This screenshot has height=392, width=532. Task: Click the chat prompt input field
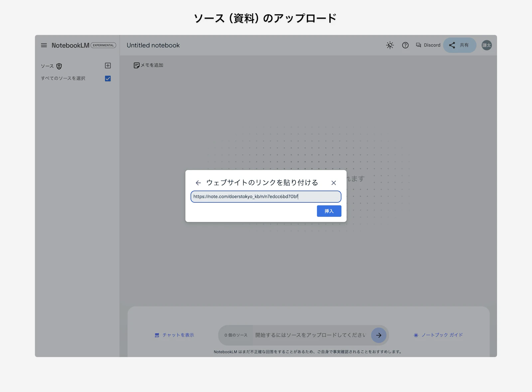point(310,335)
